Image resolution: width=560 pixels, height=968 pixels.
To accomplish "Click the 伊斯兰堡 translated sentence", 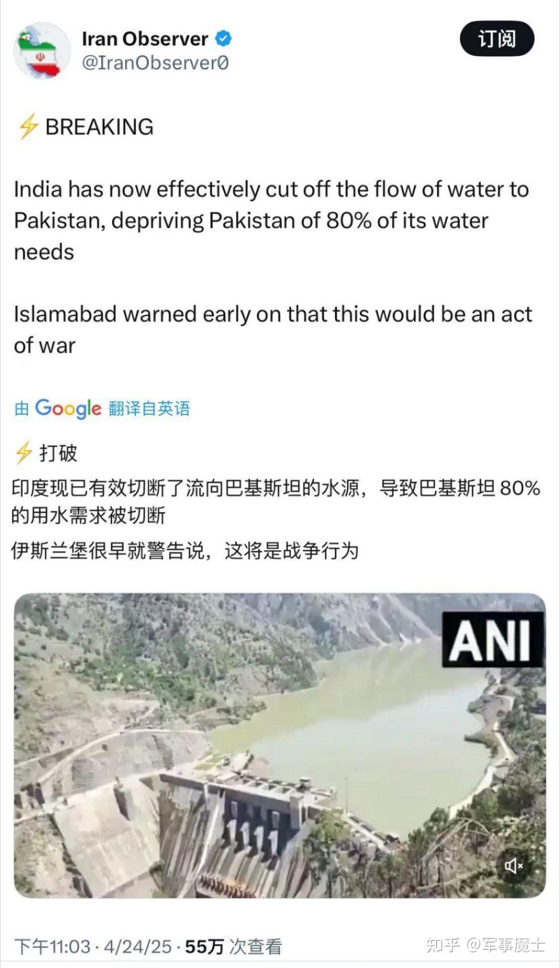I will pyautogui.click(x=185, y=551).
